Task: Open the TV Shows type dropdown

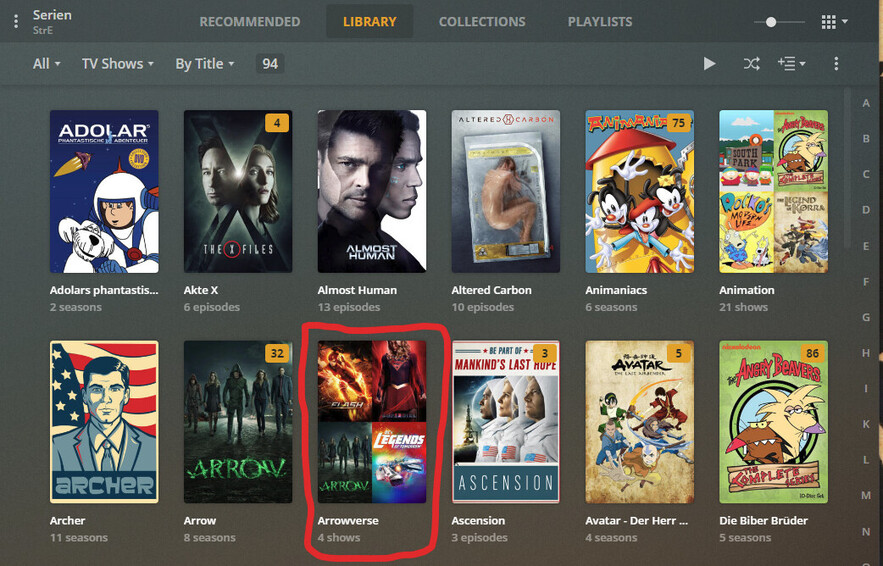Action: pyautogui.click(x=118, y=64)
